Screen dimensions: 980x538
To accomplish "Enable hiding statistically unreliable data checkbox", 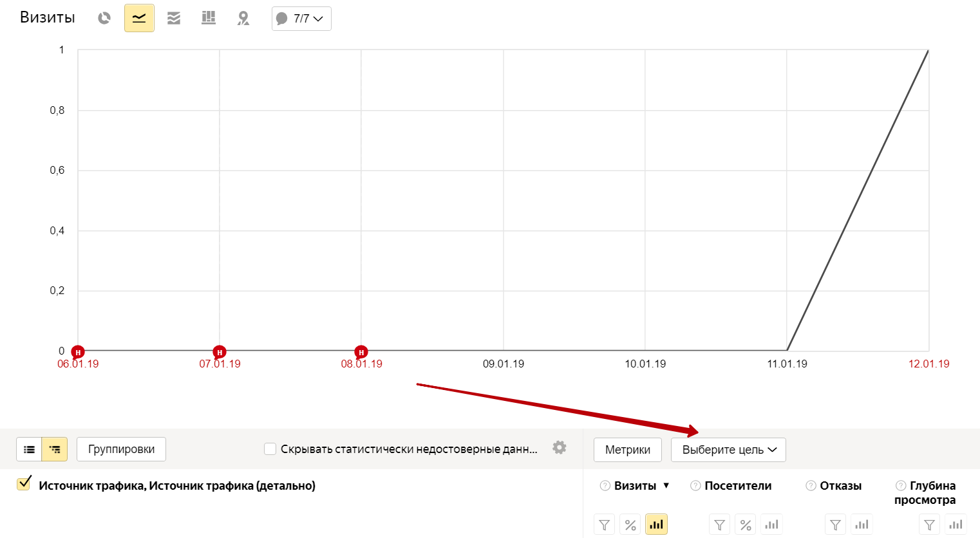I will tap(270, 449).
